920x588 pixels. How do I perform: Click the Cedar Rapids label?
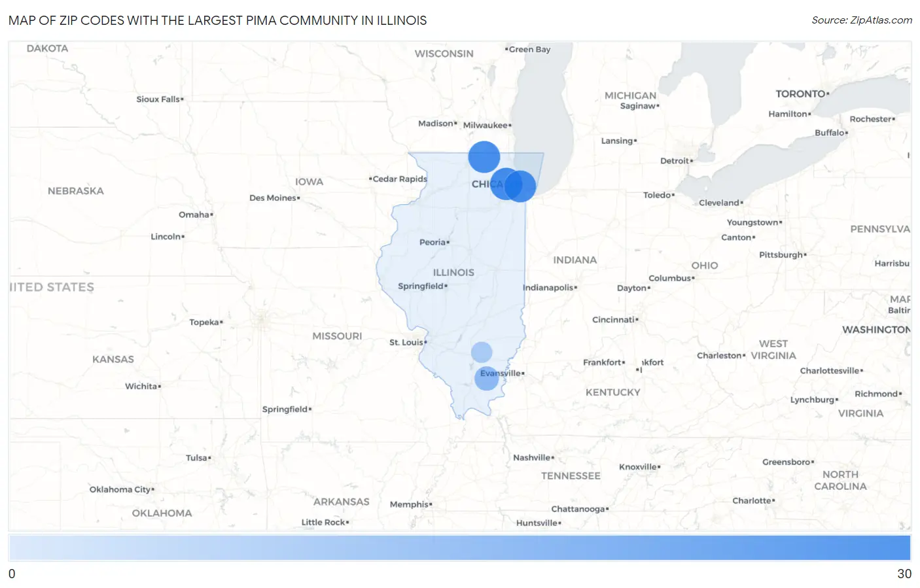click(x=398, y=179)
